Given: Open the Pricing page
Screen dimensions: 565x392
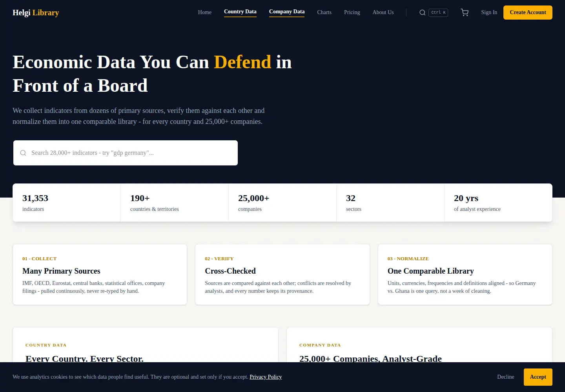Looking at the screenshot, I should pyautogui.click(x=352, y=13).
